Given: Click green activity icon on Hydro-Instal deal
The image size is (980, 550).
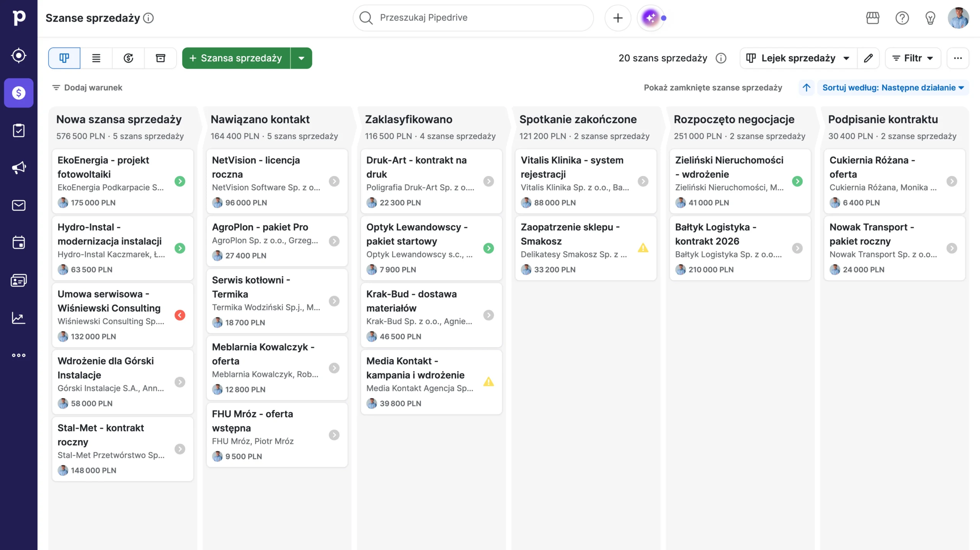Looking at the screenshot, I should 180,248.
